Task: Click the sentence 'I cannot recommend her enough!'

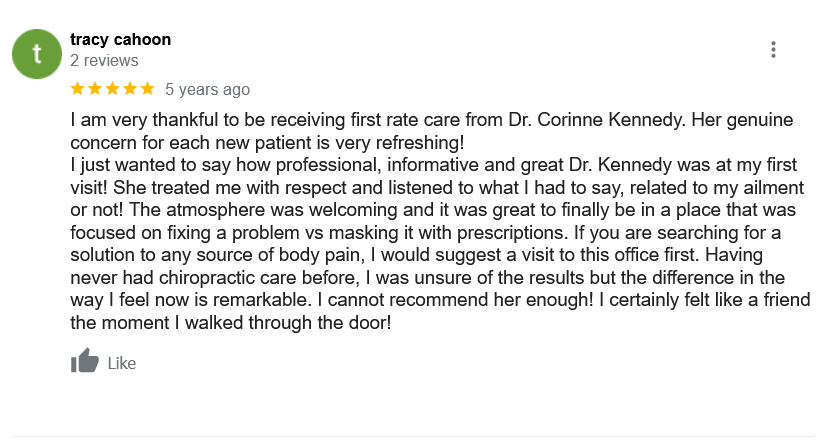Action: (455, 300)
